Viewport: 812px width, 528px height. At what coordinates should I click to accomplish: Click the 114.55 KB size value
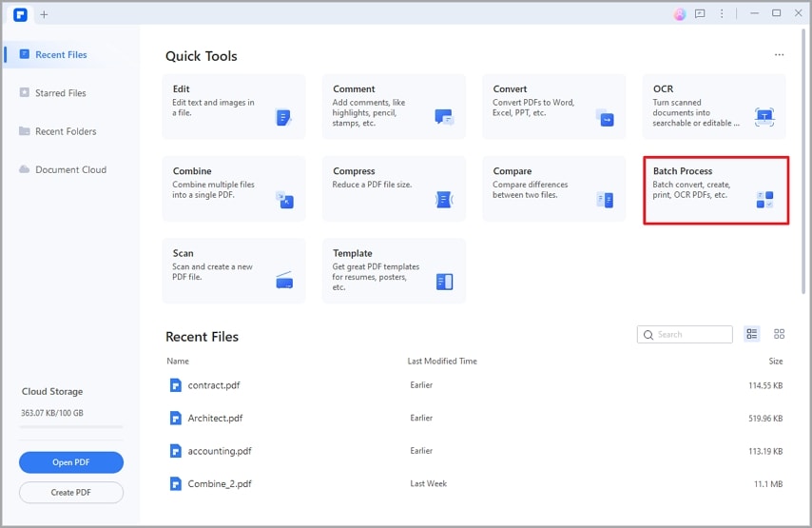(x=765, y=385)
